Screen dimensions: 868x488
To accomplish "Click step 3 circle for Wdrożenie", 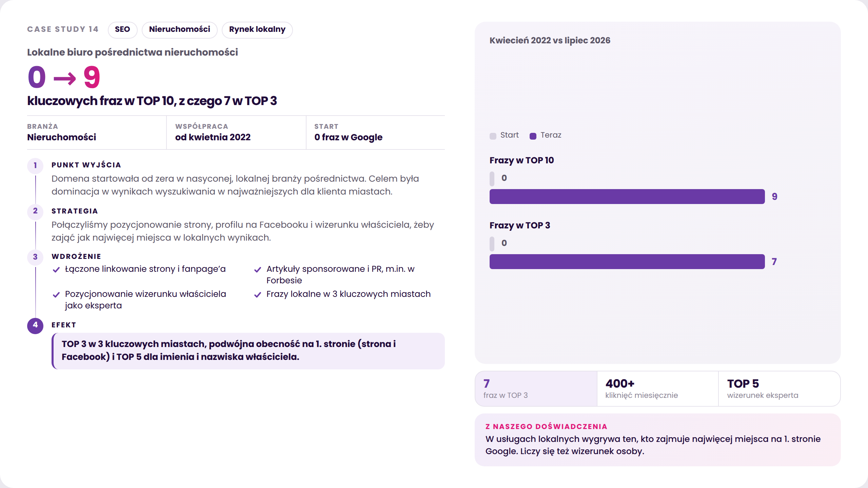I will point(35,257).
